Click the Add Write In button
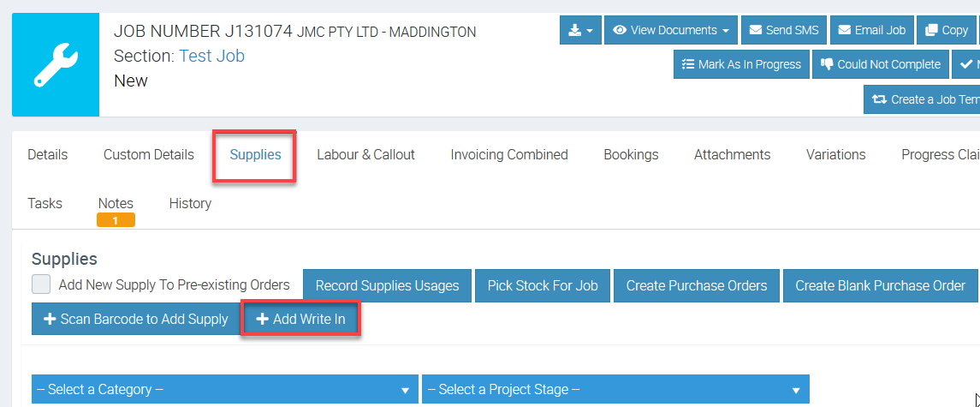 coord(300,320)
